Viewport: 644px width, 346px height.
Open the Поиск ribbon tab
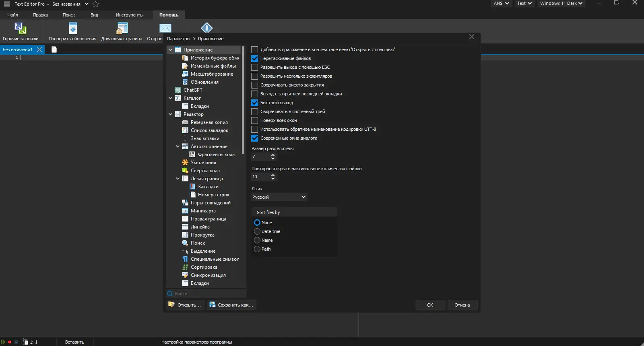click(69, 15)
